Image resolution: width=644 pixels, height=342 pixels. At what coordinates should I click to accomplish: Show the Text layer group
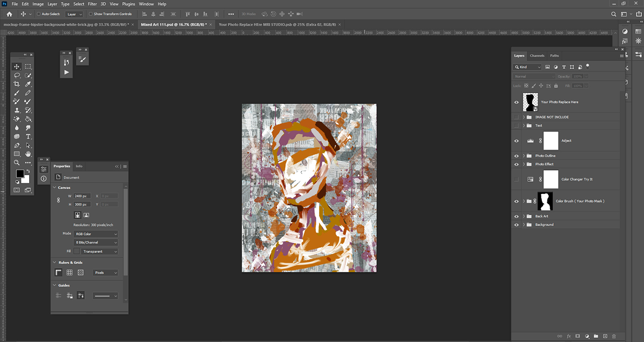coord(516,125)
